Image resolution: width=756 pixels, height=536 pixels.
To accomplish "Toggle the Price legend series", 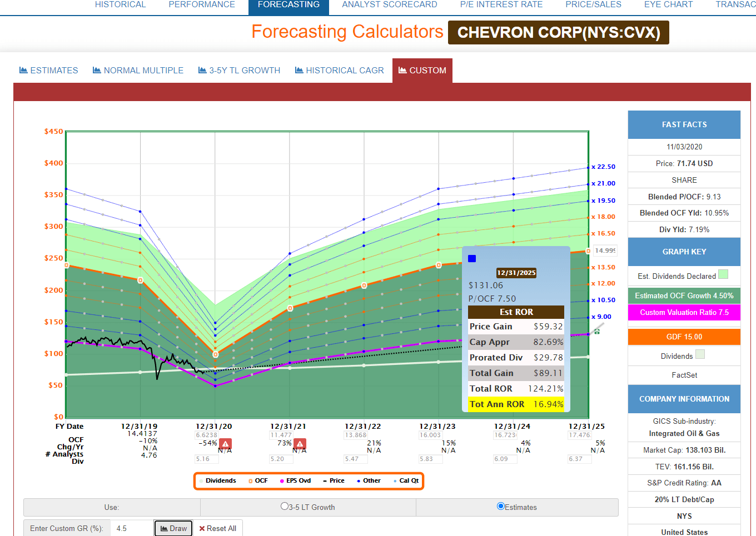I will (334, 481).
